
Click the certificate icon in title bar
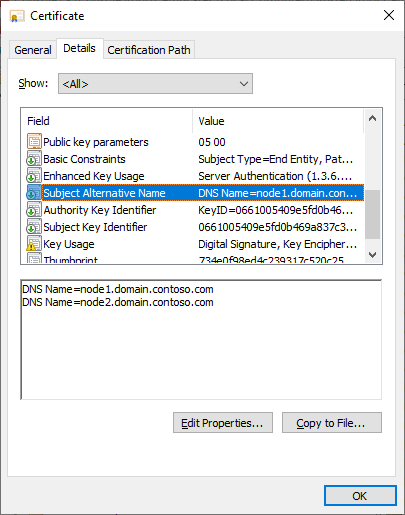point(17,16)
